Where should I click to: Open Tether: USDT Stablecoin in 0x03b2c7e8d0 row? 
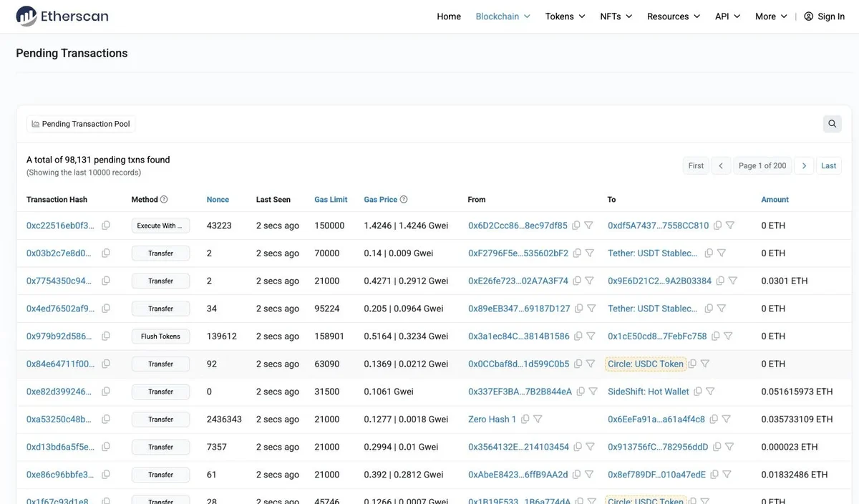653,253
